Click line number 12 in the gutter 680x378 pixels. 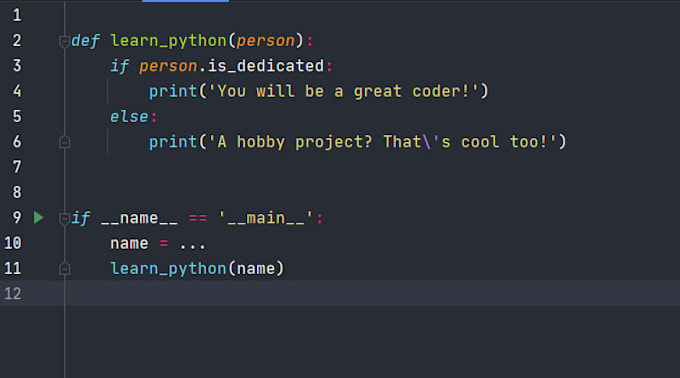[13, 293]
